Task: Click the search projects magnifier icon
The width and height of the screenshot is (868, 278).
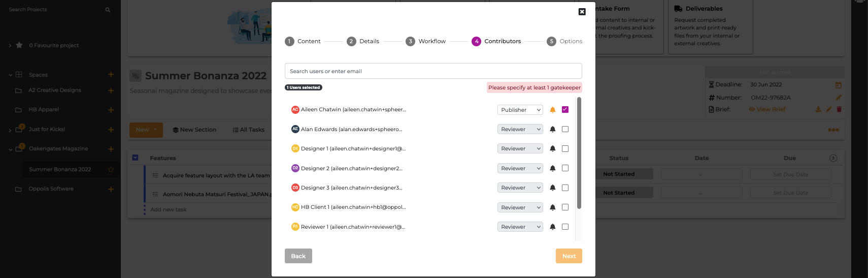Action: click(108, 10)
